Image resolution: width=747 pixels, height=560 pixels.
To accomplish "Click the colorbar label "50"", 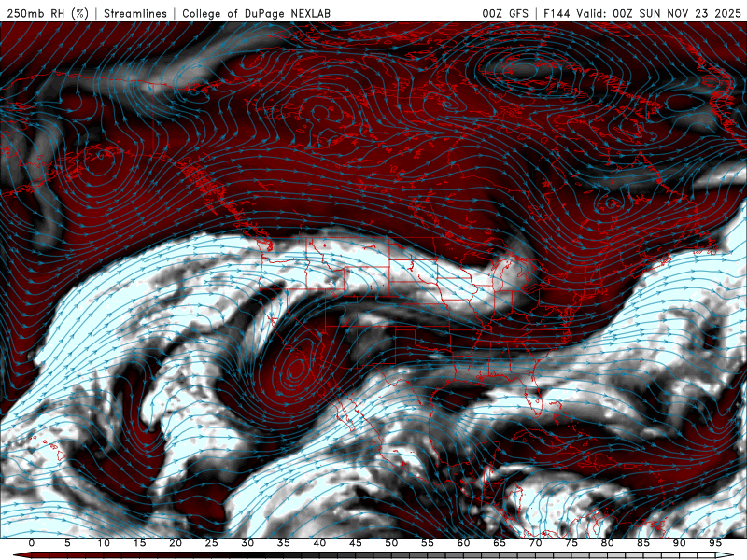I will [x=391, y=543].
